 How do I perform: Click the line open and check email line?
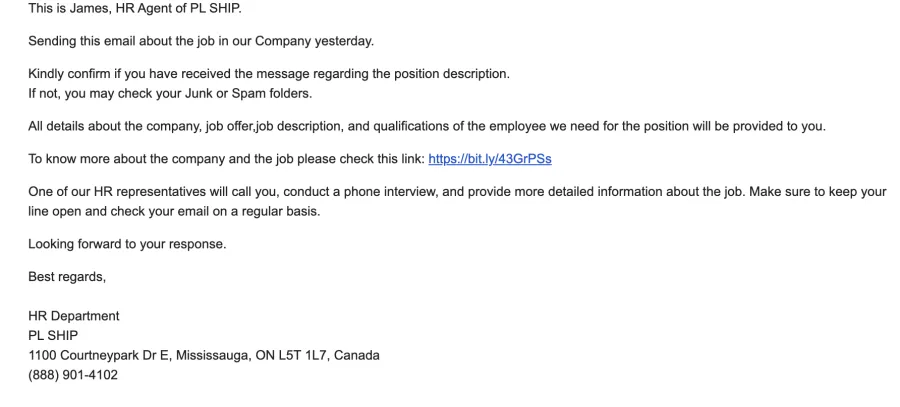click(174, 211)
